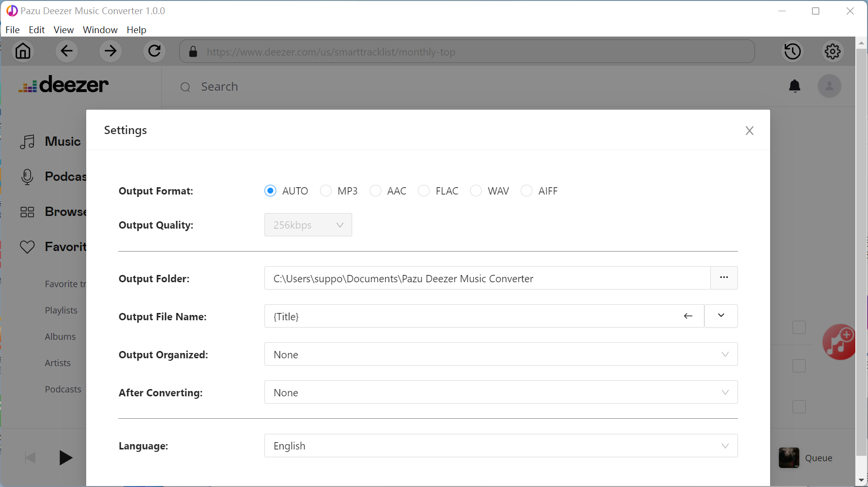Click the vertical scrollbar down arrow

tap(861, 481)
